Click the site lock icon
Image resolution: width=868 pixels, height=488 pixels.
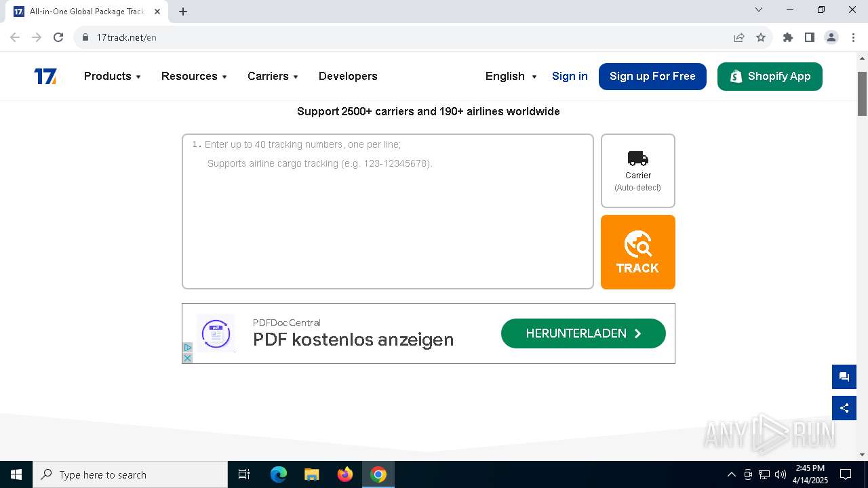click(x=85, y=37)
